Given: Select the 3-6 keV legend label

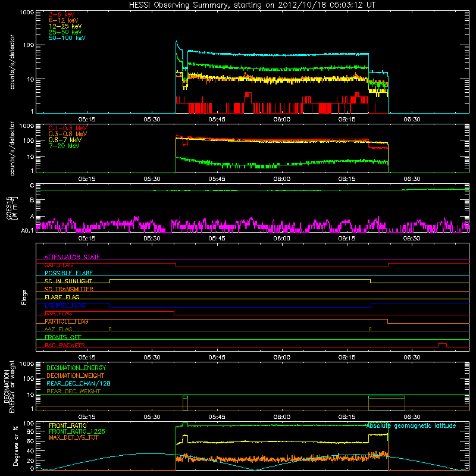Looking at the screenshot, I should pyautogui.click(x=62, y=14).
